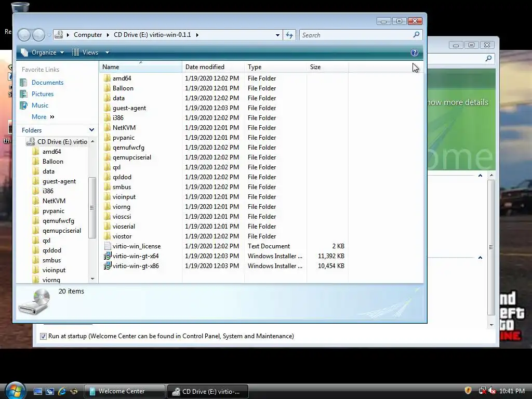Select the qemupciserial folder row

[x=131, y=157]
